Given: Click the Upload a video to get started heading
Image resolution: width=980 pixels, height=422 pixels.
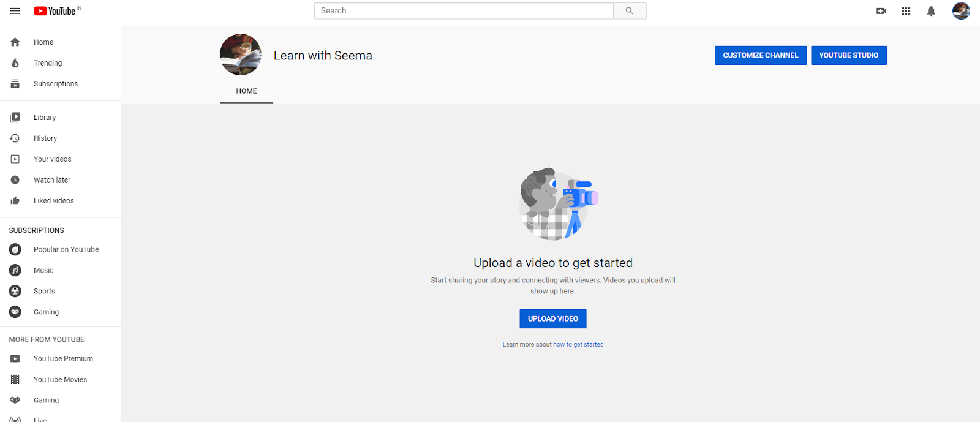Looking at the screenshot, I should (x=553, y=263).
